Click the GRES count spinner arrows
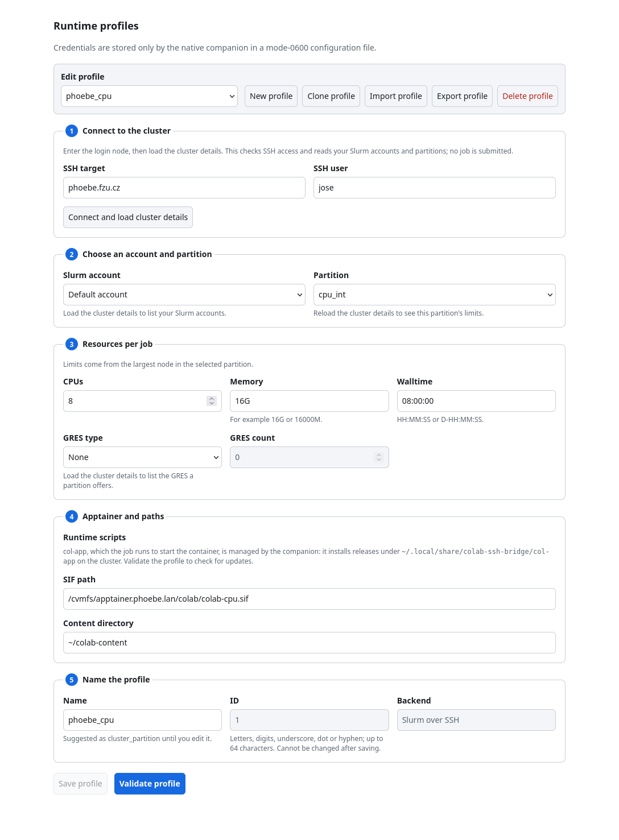 click(379, 457)
